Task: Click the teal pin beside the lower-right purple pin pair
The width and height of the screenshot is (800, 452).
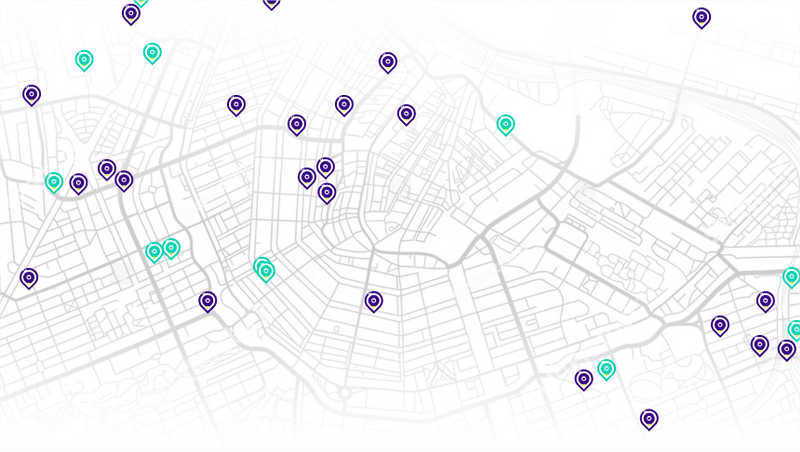Action: tap(607, 369)
